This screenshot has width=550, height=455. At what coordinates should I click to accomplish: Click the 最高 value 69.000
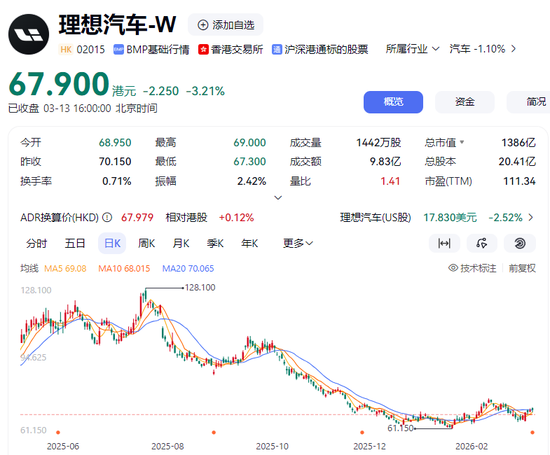[x=250, y=142]
